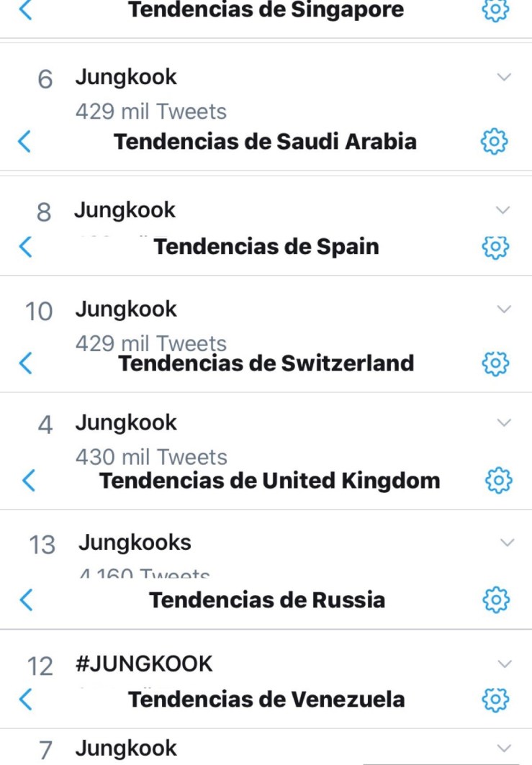Go back from Saudi Arabia trends

coord(25,141)
